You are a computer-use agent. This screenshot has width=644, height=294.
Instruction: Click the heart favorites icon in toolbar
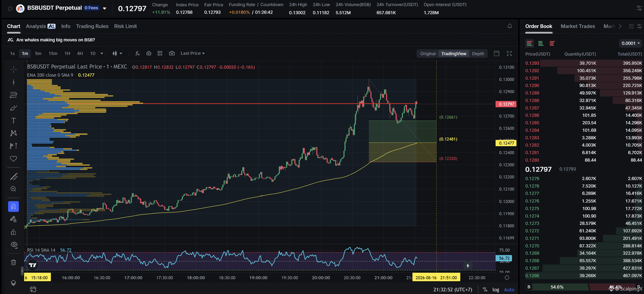14,159
